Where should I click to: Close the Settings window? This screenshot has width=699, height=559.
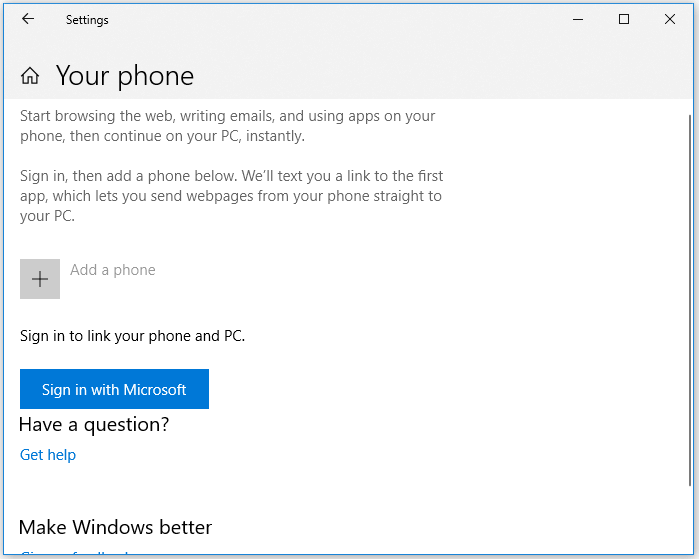coord(670,19)
